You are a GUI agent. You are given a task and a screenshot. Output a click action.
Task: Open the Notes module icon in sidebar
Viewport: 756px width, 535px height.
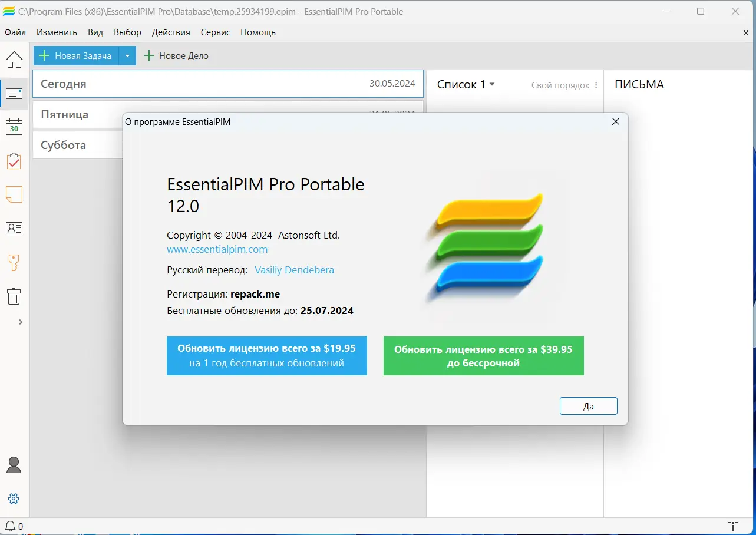pyautogui.click(x=14, y=194)
